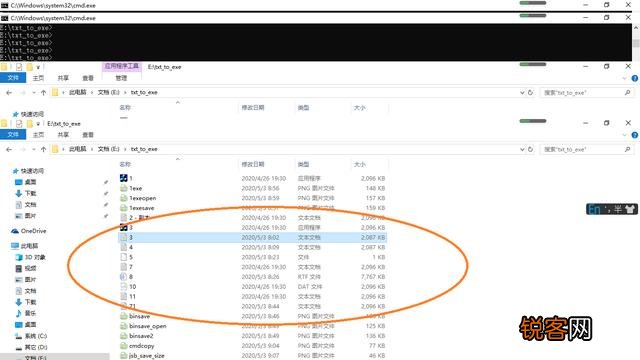The height and width of the screenshot is (360, 640).
Task: Open 查看 tab in front Explorer window
Action: click(x=88, y=135)
